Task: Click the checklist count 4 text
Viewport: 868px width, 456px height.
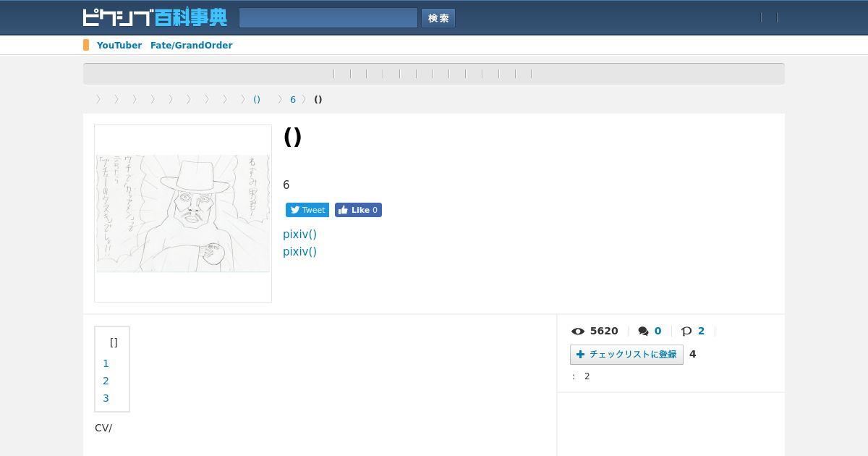Action: coord(692,354)
